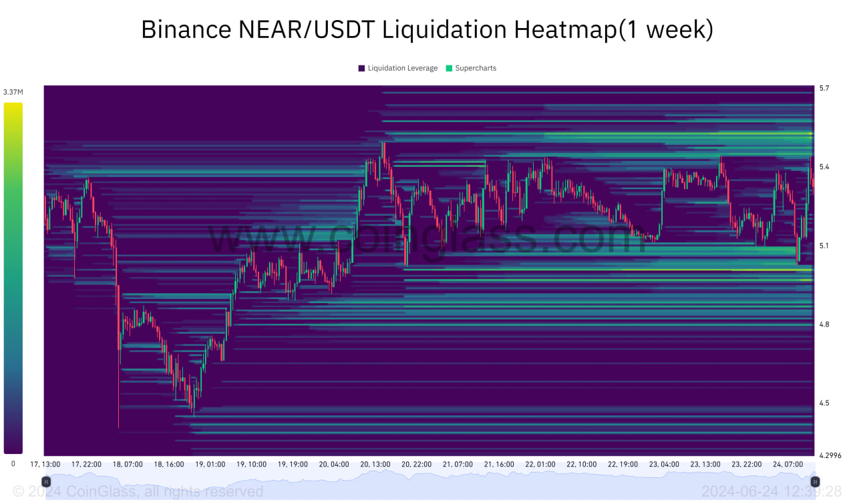
Task: Click the left handle of the time range slider
Action: click(46, 481)
